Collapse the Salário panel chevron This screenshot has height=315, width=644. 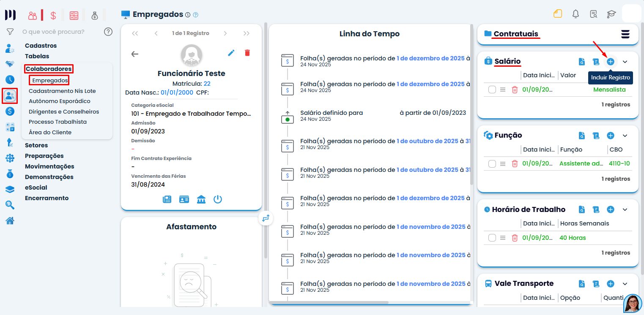pos(625,62)
